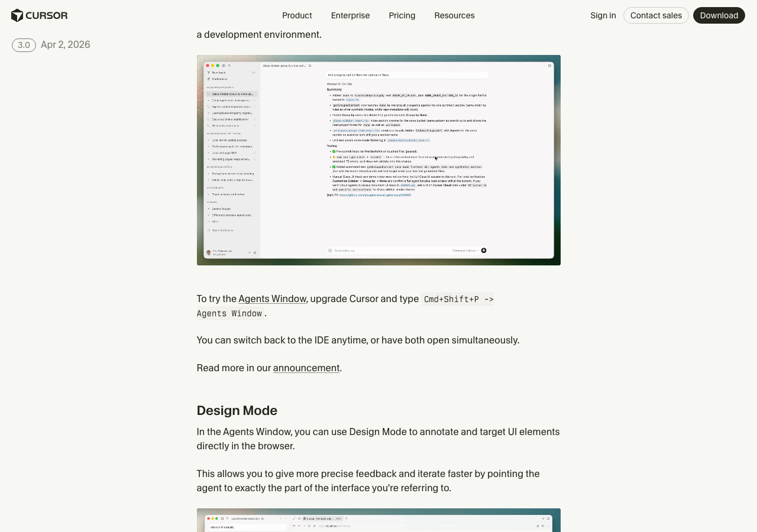
Task: Open the Product menu
Action: [x=297, y=15]
